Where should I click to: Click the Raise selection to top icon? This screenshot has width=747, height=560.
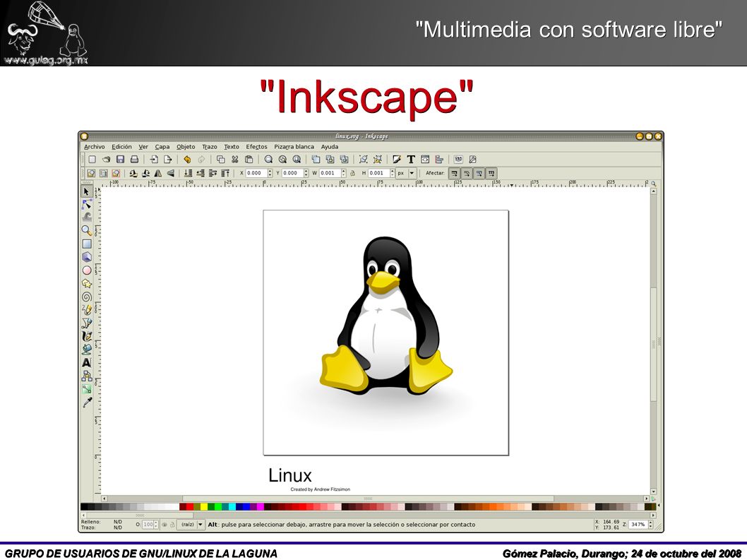click(x=225, y=173)
